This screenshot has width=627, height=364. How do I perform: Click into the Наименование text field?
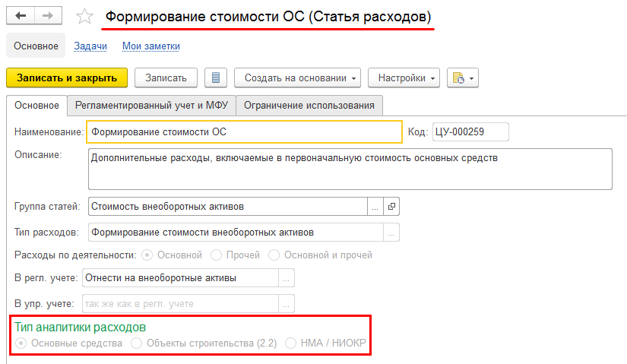[x=243, y=131]
